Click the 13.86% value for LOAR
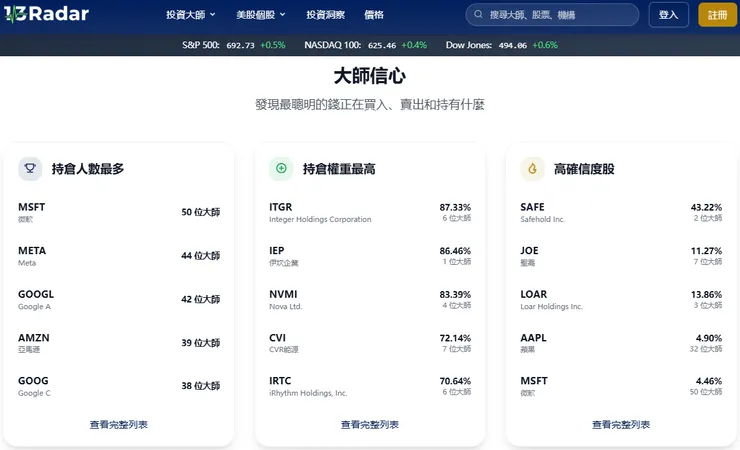 tap(706, 294)
